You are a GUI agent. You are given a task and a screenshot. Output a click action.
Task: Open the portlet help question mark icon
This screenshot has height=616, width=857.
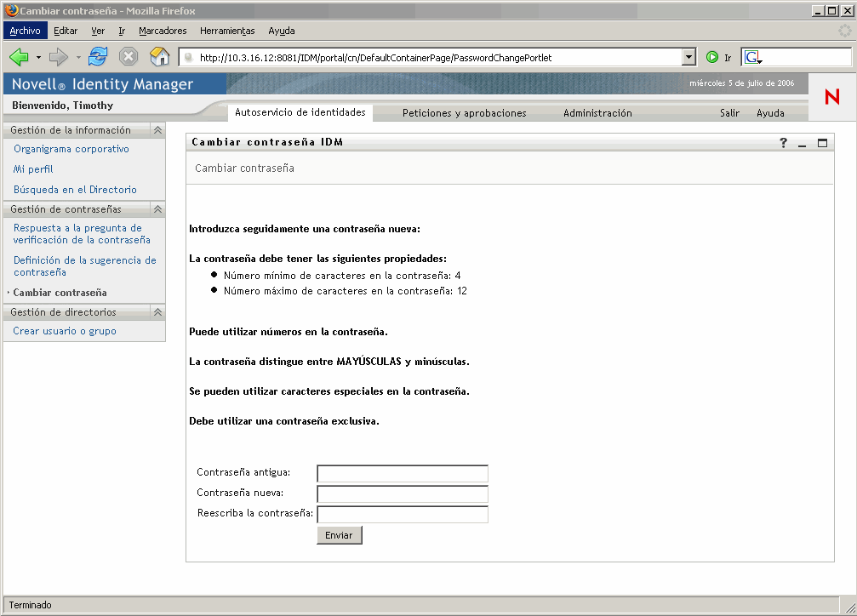coord(783,143)
